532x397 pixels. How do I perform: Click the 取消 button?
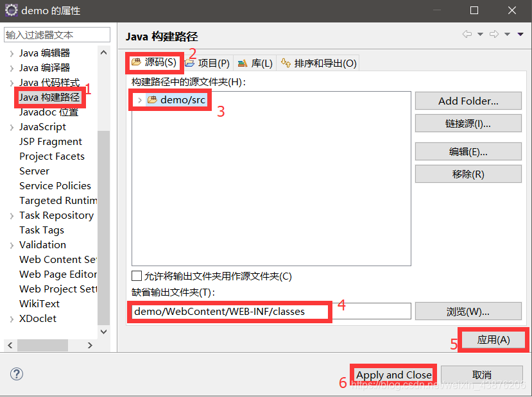482,375
